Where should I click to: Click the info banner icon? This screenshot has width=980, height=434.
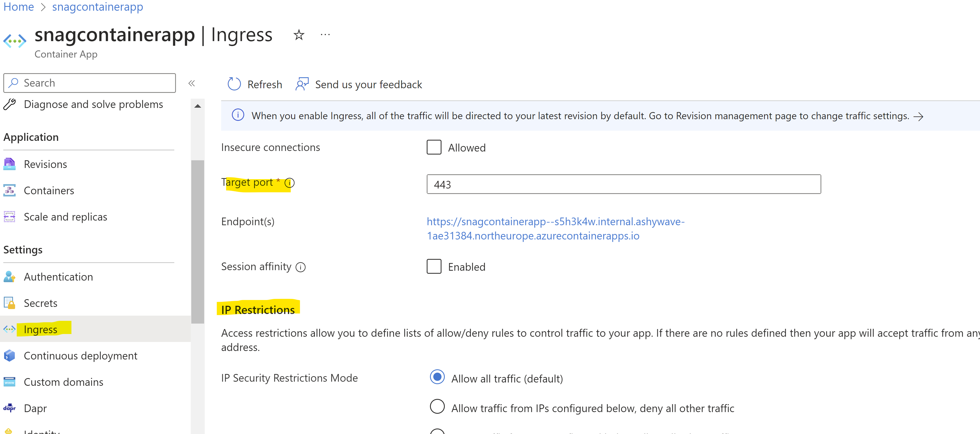click(x=238, y=115)
